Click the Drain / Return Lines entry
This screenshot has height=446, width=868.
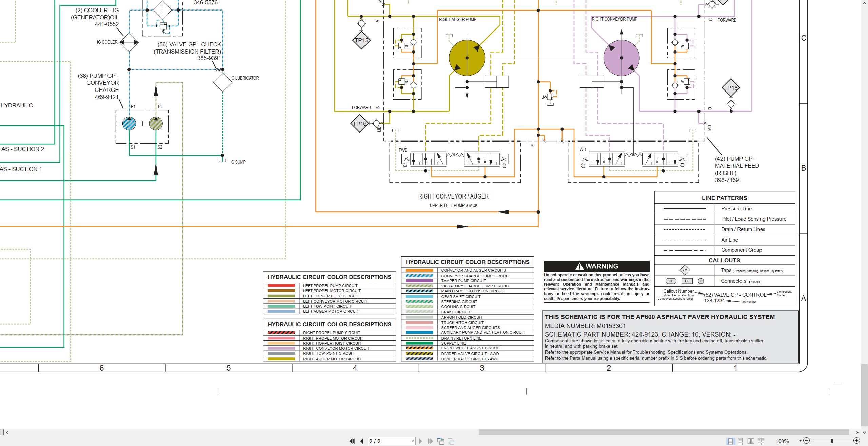point(743,229)
